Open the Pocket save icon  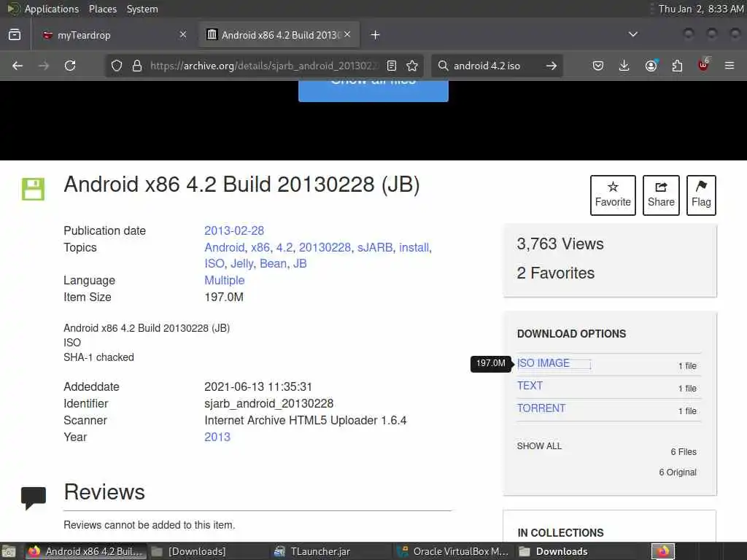(598, 66)
